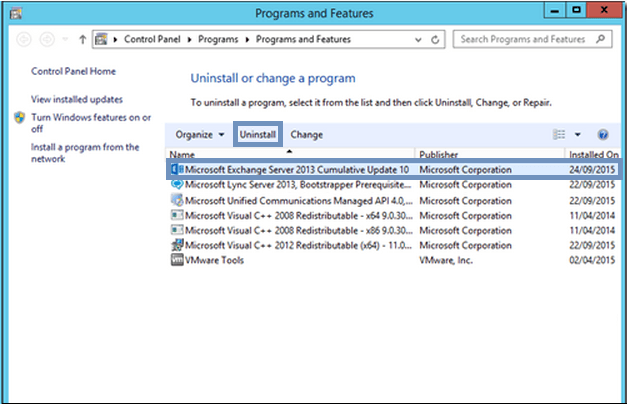Image resolution: width=627 pixels, height=404 pixels.
Task: Click Programs and Features breadcrumb segment
Action: [303, 39]
